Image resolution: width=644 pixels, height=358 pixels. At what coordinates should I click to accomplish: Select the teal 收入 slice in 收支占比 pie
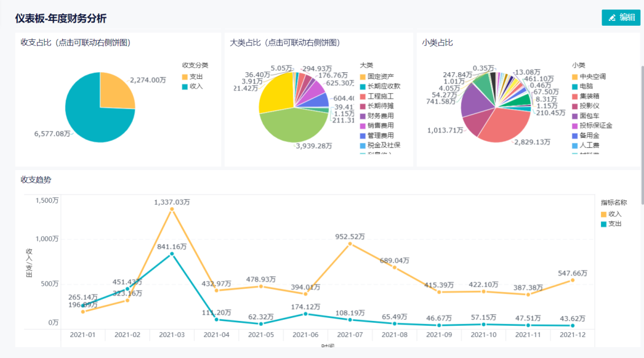(89, 116)
